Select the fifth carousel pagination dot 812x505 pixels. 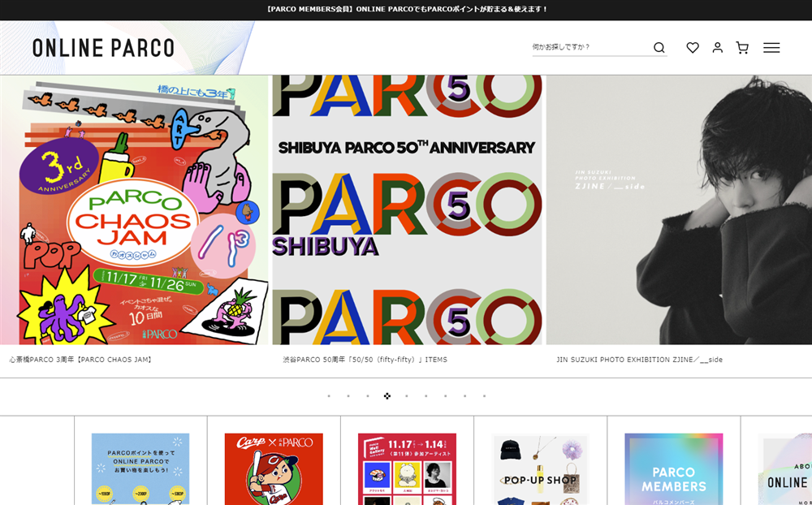(407, 396)
